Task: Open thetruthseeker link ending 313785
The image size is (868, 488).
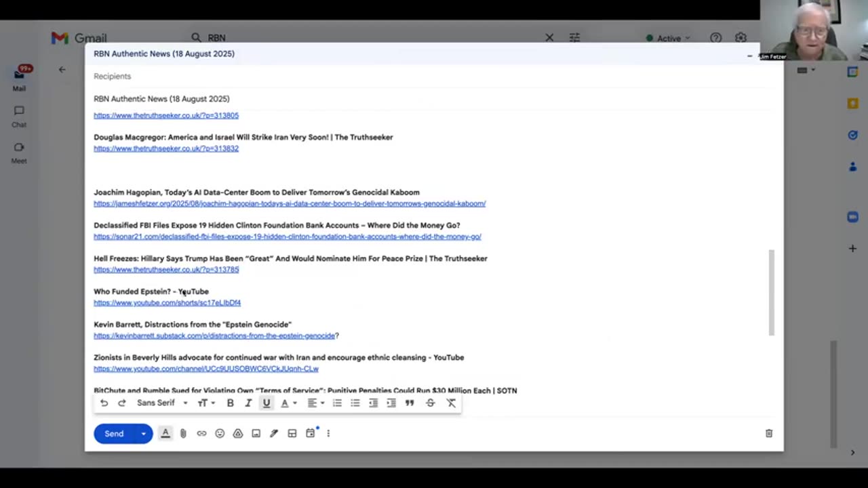Action: click(166, 270)
